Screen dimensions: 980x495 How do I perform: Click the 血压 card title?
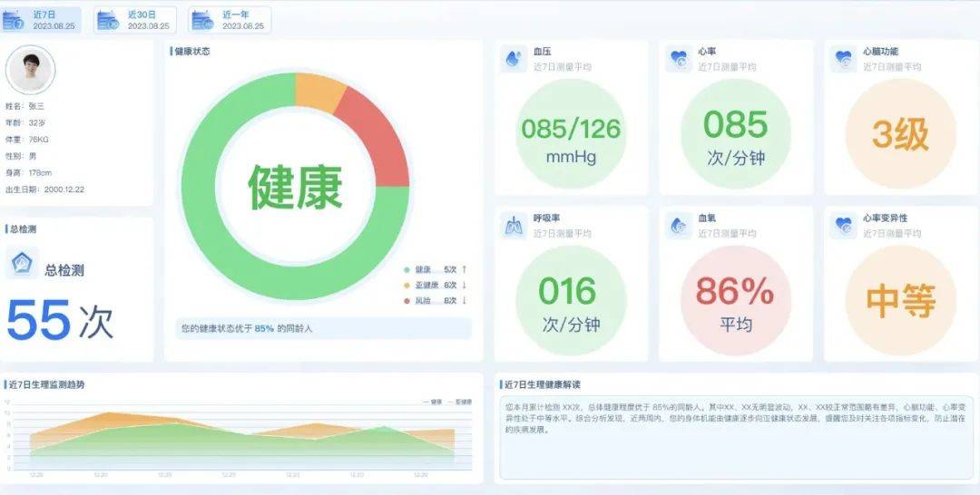(x=542, y=51)
